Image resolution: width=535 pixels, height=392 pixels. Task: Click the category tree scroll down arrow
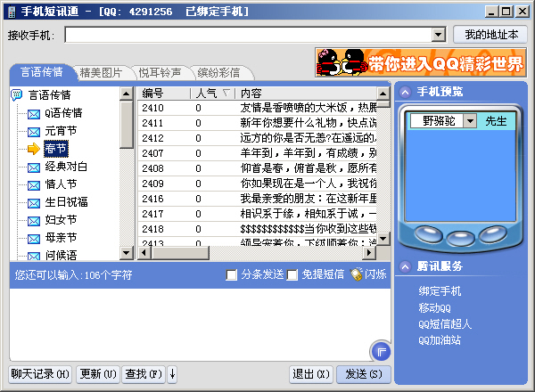point(127,253)
